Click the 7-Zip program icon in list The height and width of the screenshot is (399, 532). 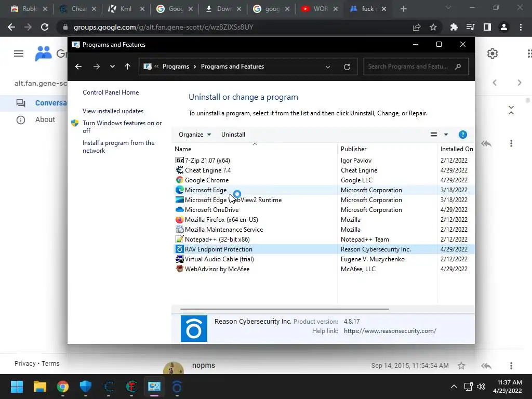[x=179, y=160]
